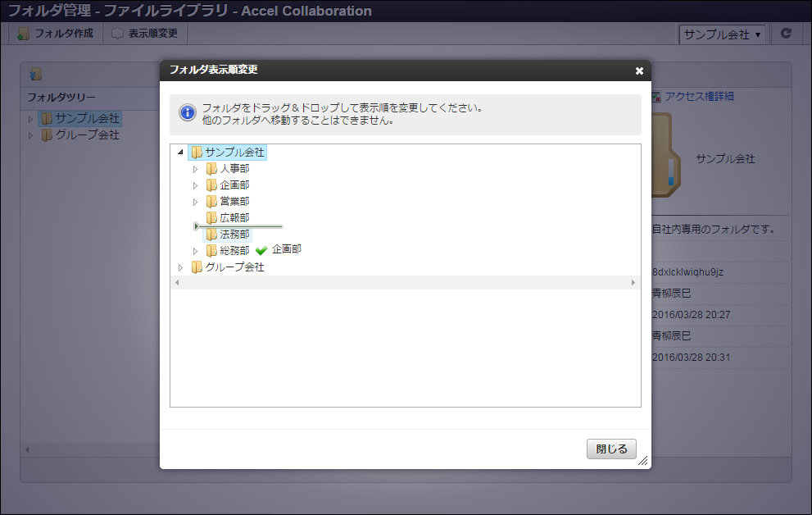
Task: Select the 企画部 folder in the tree list
Action: 234,185
